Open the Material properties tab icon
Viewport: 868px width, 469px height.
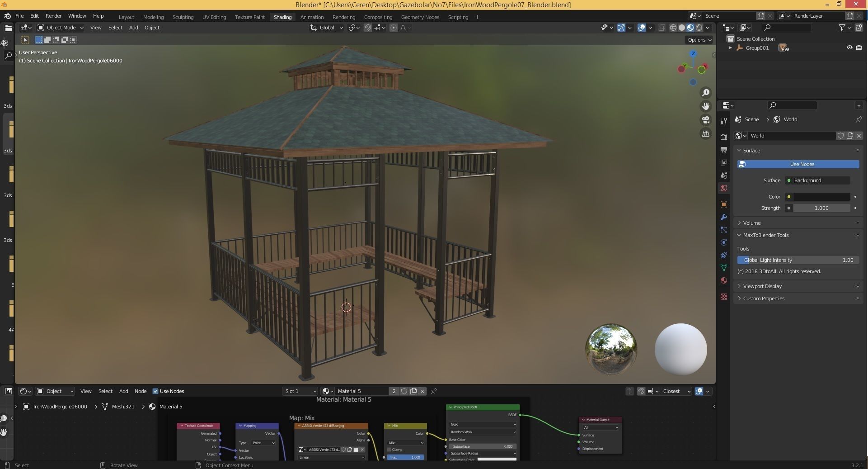(x=724, y=280)
